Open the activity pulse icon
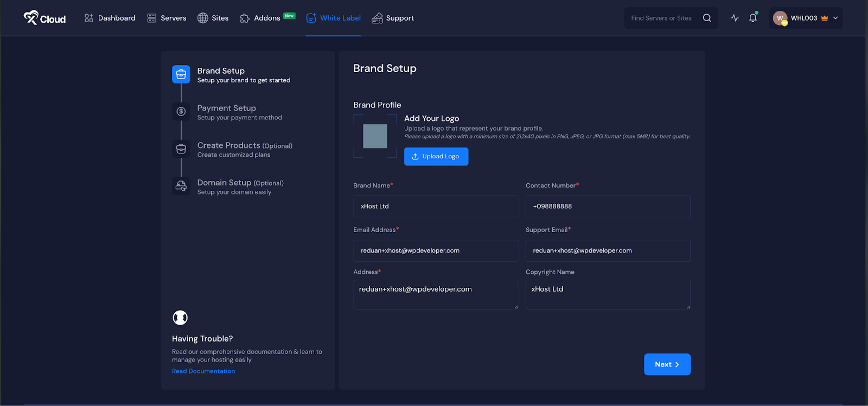 coord(735,18)
